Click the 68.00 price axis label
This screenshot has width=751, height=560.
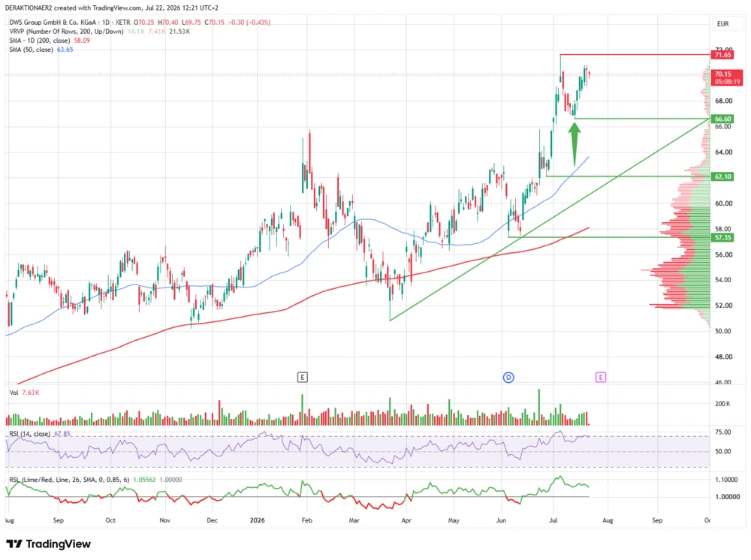pos(724,101)
